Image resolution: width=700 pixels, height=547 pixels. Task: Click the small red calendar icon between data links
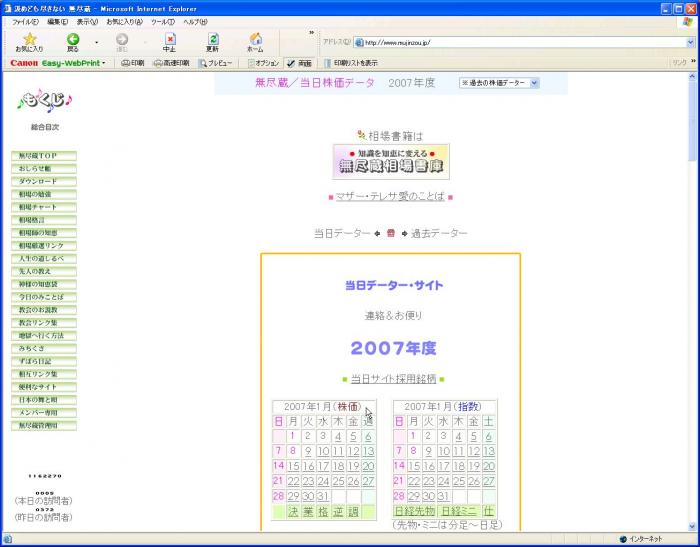tap(391, 233)
